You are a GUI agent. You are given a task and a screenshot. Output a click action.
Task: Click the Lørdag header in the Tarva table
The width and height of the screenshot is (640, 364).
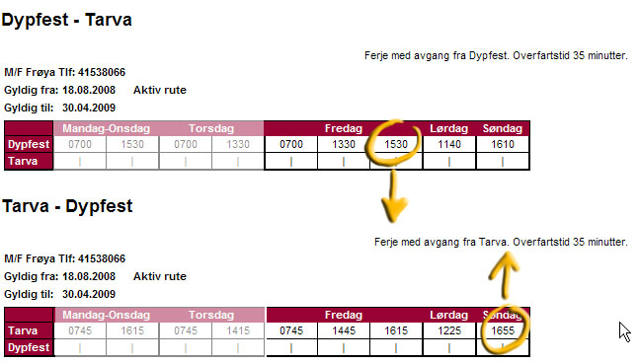click(448, 315)
